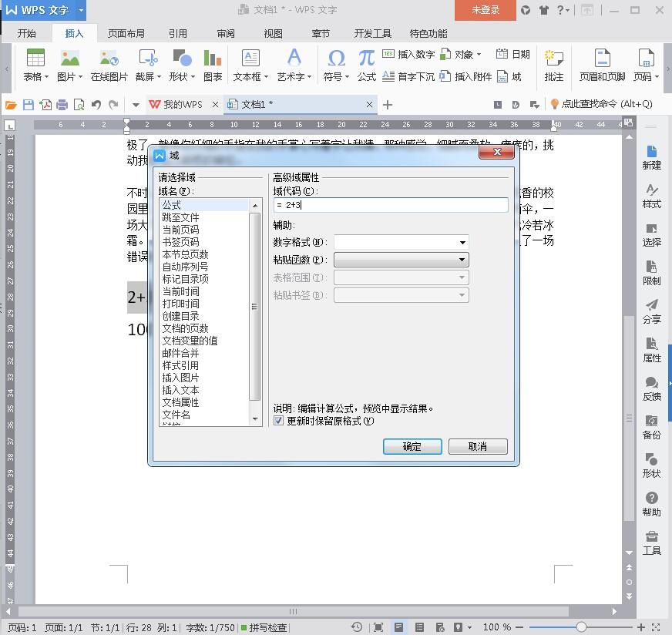Viewport: 672px width, 635px height.
Task: Open the WPS 文字 application menu arrow
Action: point(81,10)
